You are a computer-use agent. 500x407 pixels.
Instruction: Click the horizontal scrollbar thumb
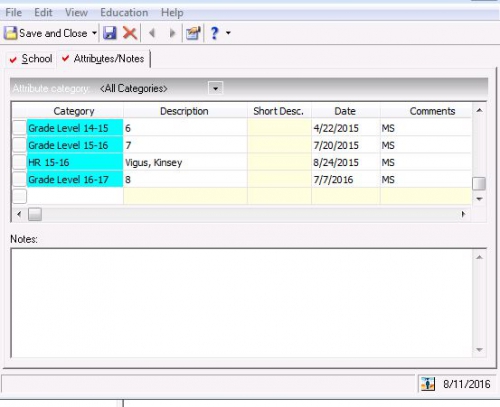[35, 214]
